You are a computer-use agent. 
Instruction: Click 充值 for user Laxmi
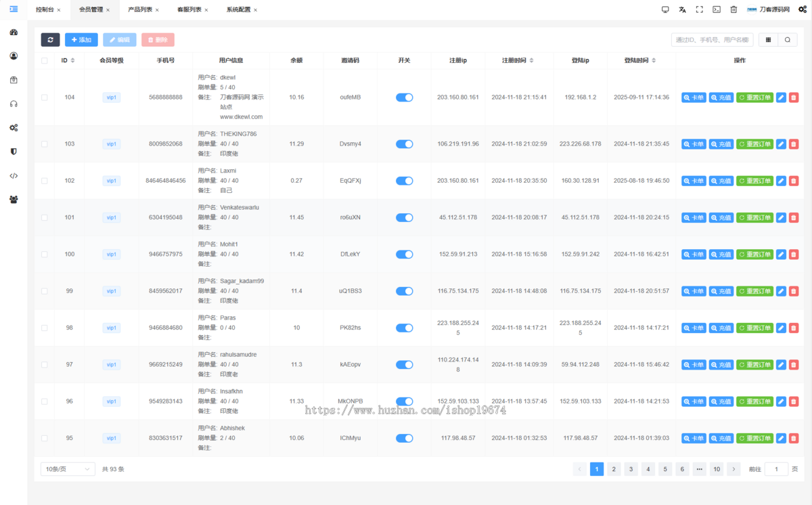click(721, 181)
